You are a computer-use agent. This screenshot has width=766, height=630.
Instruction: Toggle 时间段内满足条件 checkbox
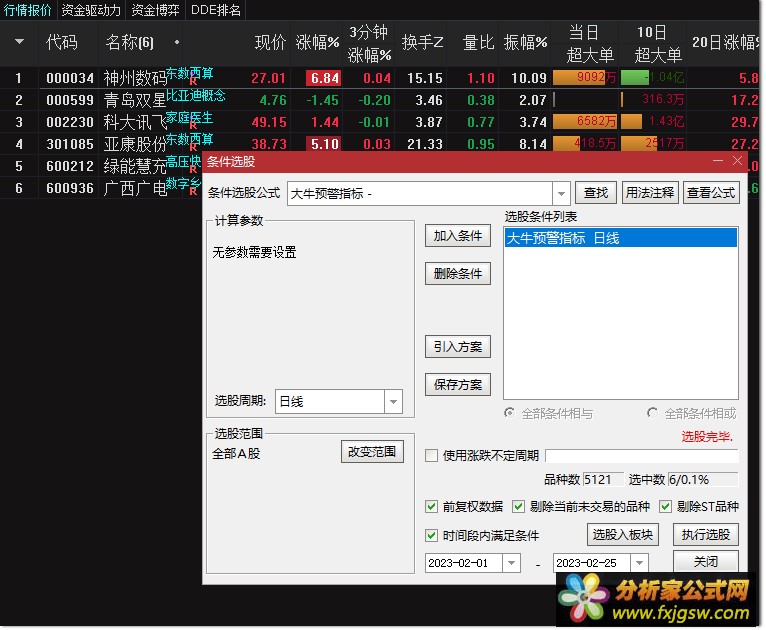tap(431, 535)
